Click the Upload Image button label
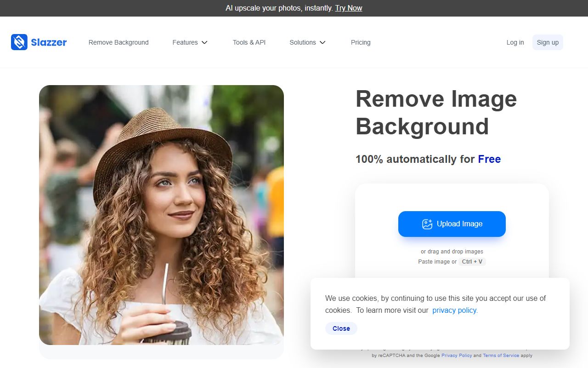The height and width of the screenshot is (368, 588). [459, 224]
